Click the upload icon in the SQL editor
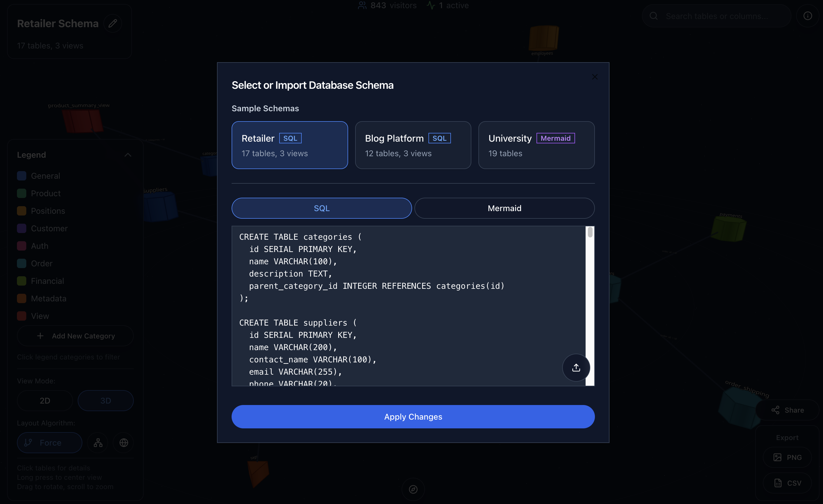The image size is (823, 504). tap(576, 367)
